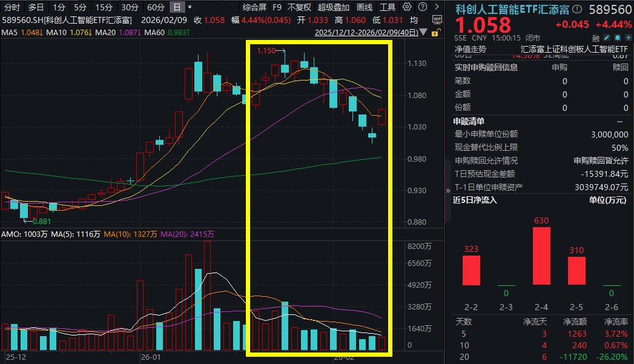
Task: Open the price alert bell icon
Action: tap(618, 38)
